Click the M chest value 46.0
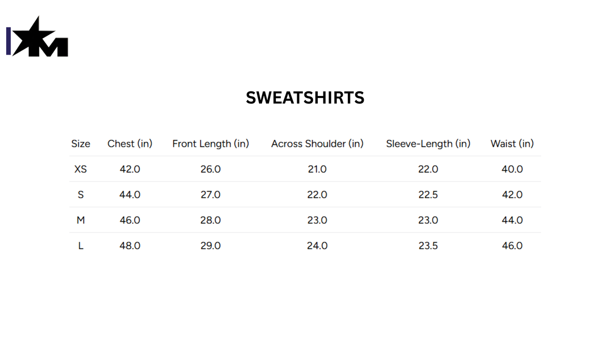 point(130,220)
